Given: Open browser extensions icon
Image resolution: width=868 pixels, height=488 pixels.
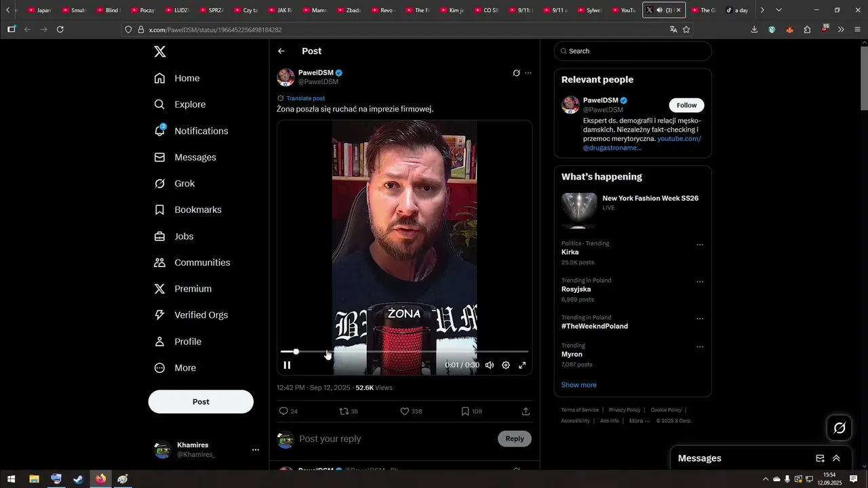Looking at the screenshot, I should tap(807, 30).
